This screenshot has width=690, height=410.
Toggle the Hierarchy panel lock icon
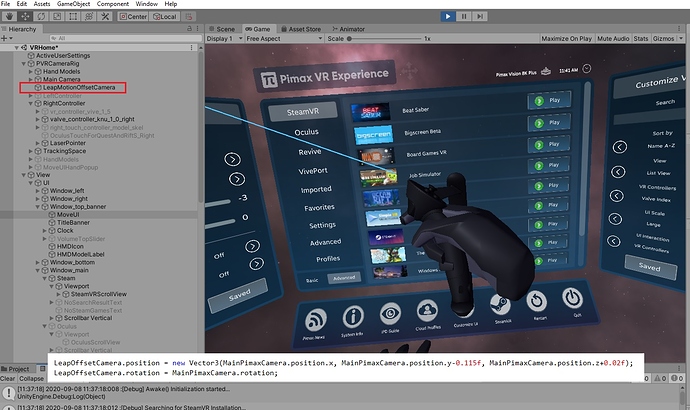click(189, 29)
